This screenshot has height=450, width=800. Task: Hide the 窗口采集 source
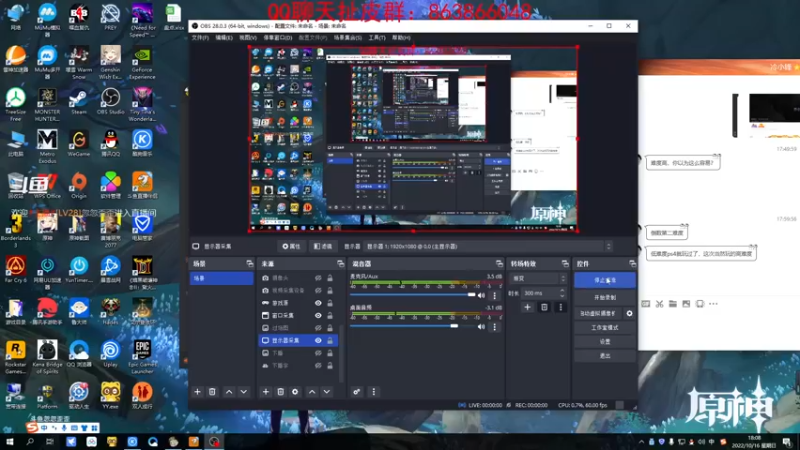tap(318, 315)
